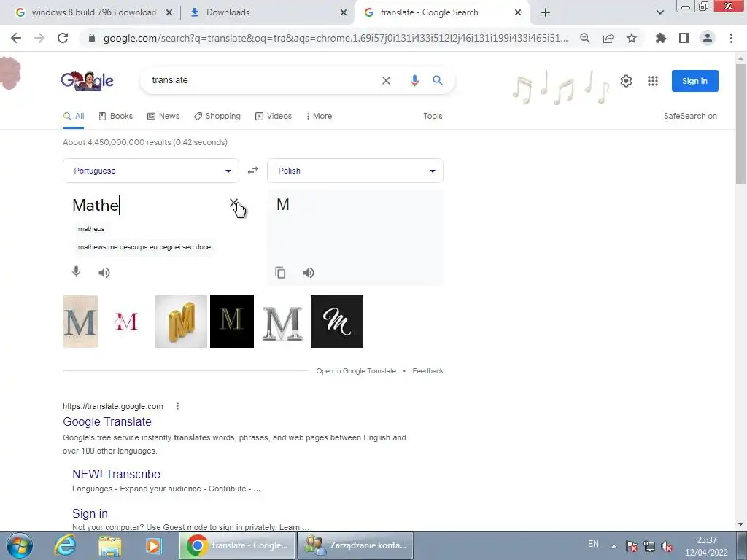Click the page vertical scrollbar thumb
747x560 pixels.
pos(740,123)
